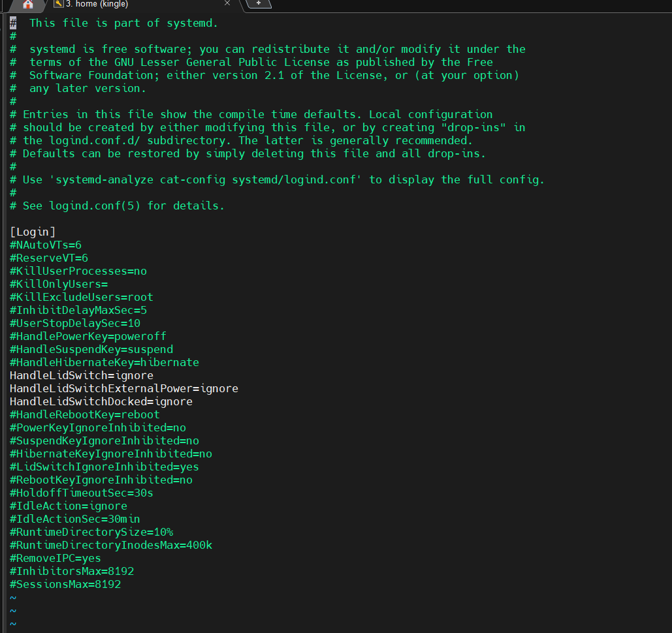Click '#RebootKeyIgnoreInhibited=no' line
Screen dimensions: 672x633
pyautogui.click(x=101, y=480)
